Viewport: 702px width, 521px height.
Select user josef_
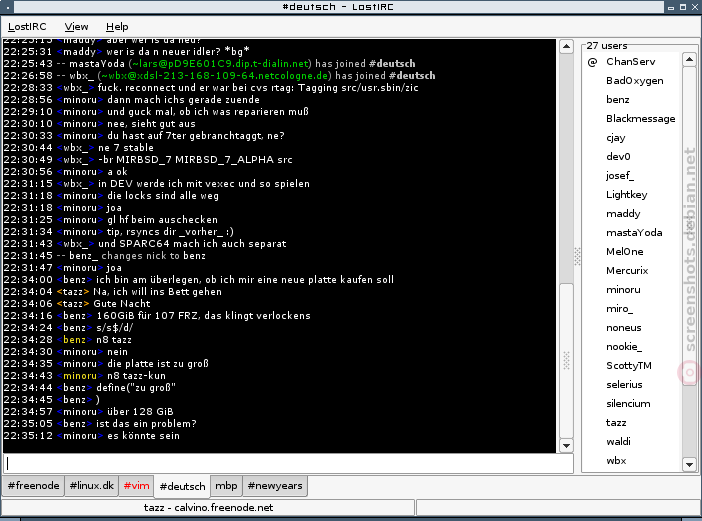(x=620, y=175)
